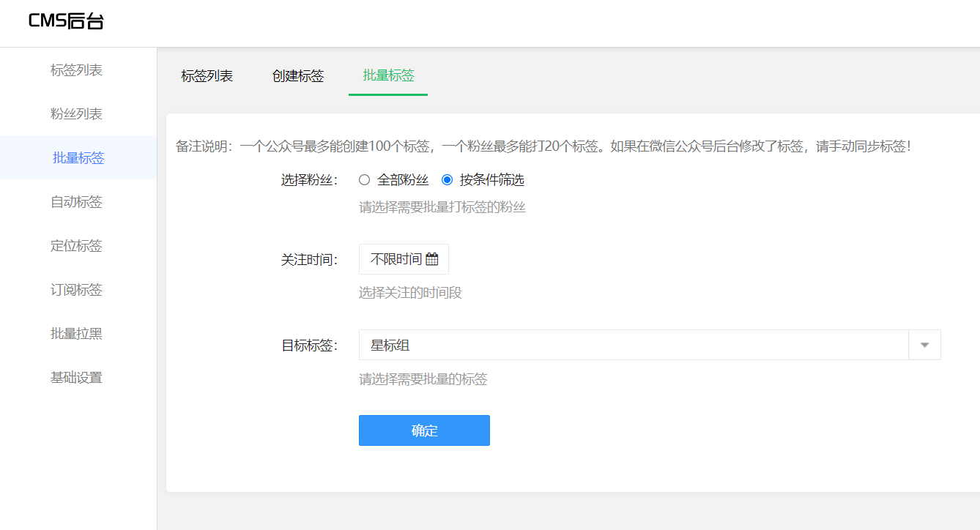Expand the 目标标签 dropdown arrow

[x=924, y=345]
